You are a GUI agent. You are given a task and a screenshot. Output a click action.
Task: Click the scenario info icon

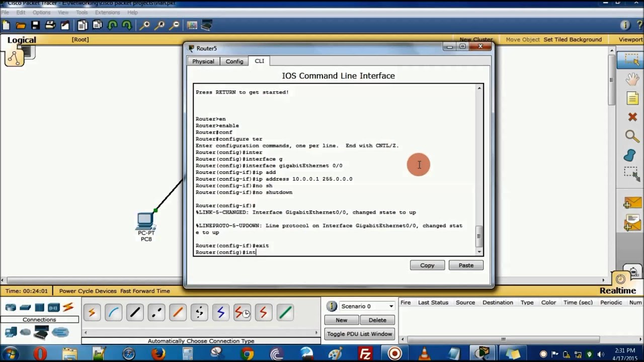click(332, 306)
